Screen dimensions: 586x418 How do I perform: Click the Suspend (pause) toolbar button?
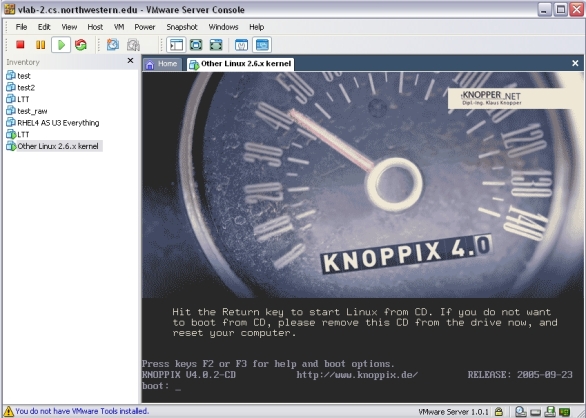pos(40,45)
